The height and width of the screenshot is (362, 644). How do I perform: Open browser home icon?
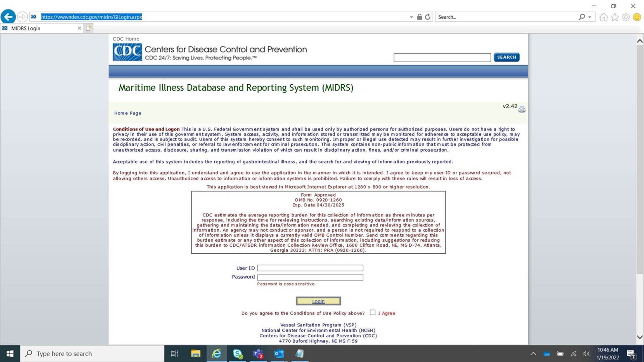(x=603, y=17)
